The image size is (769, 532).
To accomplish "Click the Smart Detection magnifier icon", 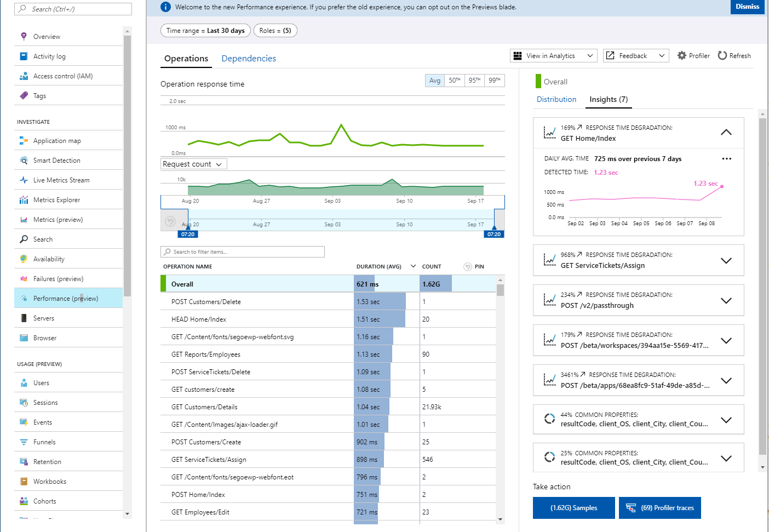I will pyautogui.click(x=24, y=161).
